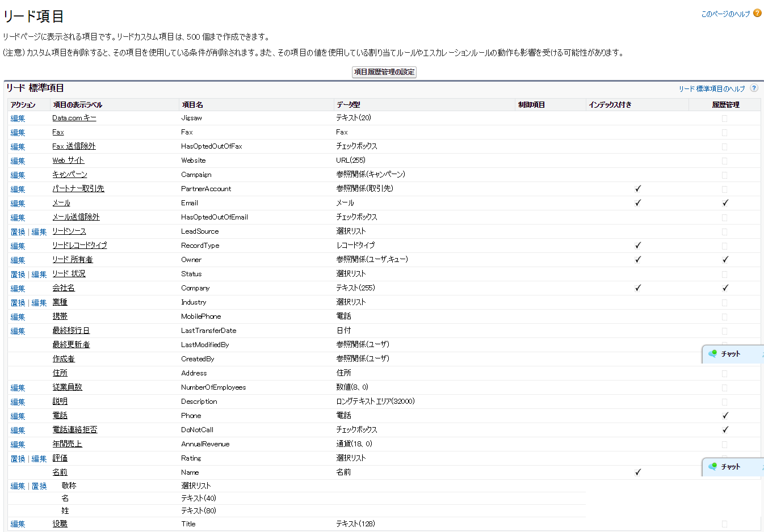The height and width of the screenshot is (532, 764).
Task: Toggle the 履歴管理 checkbox in the Web サイト row
Action: click(x=724, y=161)
